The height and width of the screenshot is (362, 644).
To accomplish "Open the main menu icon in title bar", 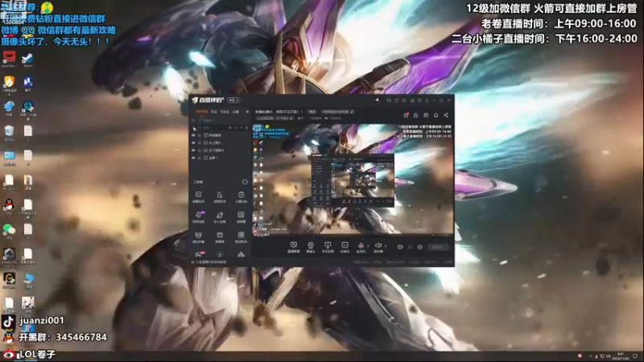I will point(427,101).
